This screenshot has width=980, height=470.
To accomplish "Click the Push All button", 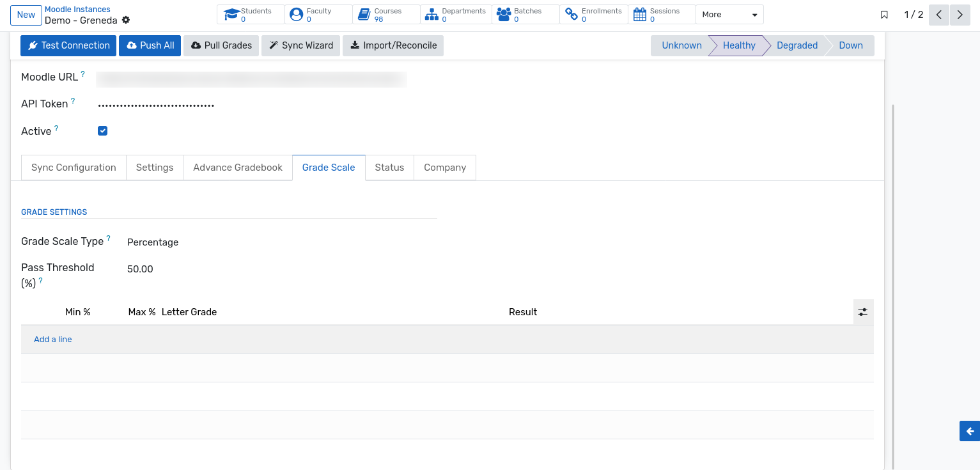I will tap(150, 45).
